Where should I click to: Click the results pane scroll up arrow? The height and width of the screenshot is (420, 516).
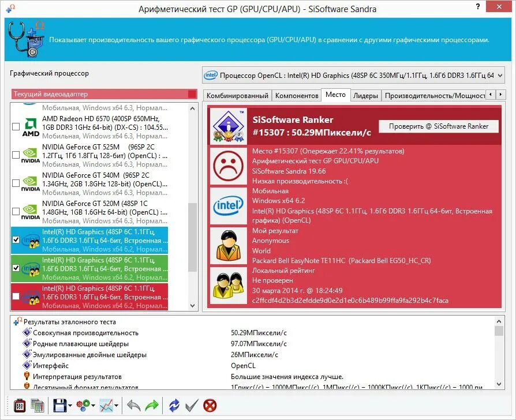click(x=499, y=321)
